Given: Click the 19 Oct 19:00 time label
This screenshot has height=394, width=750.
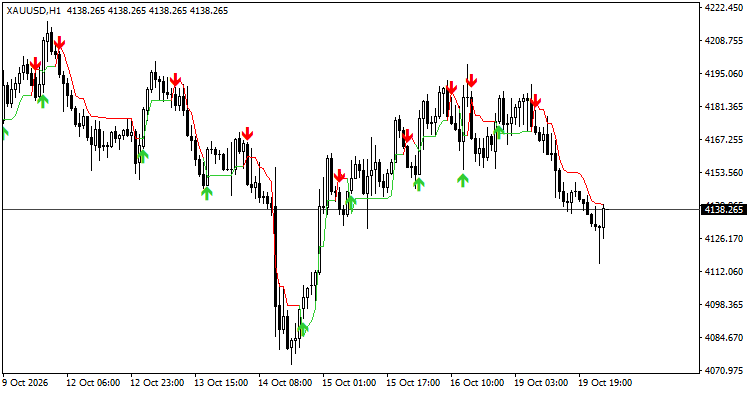Looking at the screenshot, I should 606,383.
